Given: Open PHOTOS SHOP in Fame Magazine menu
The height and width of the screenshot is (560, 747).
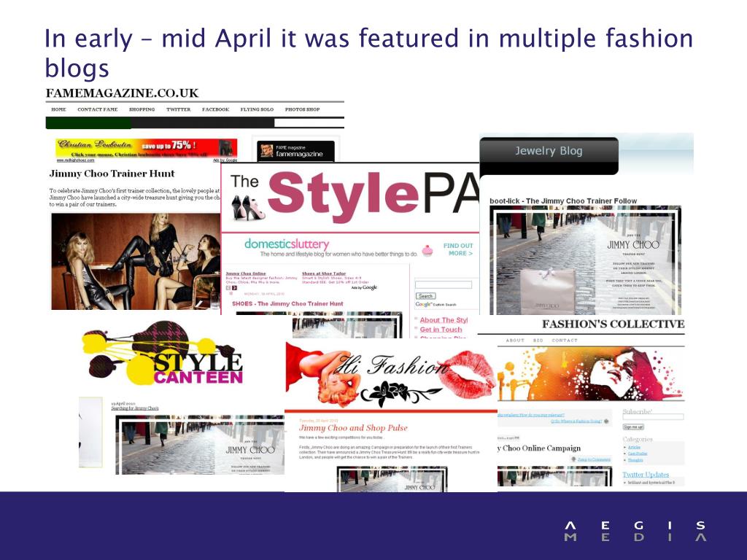Looking at the screenshot, I should click(x=303, y=109).
